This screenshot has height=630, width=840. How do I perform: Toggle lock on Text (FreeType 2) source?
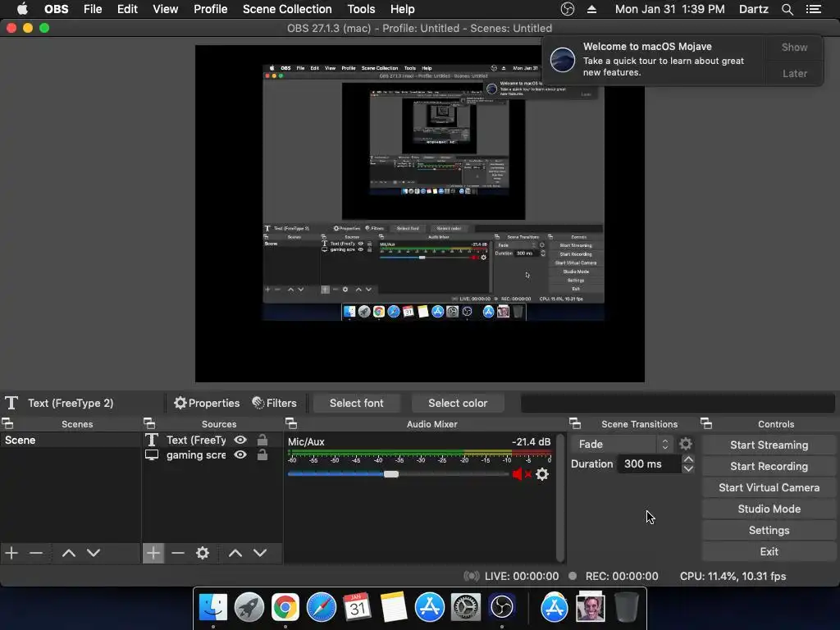click(x=262, y=440)
